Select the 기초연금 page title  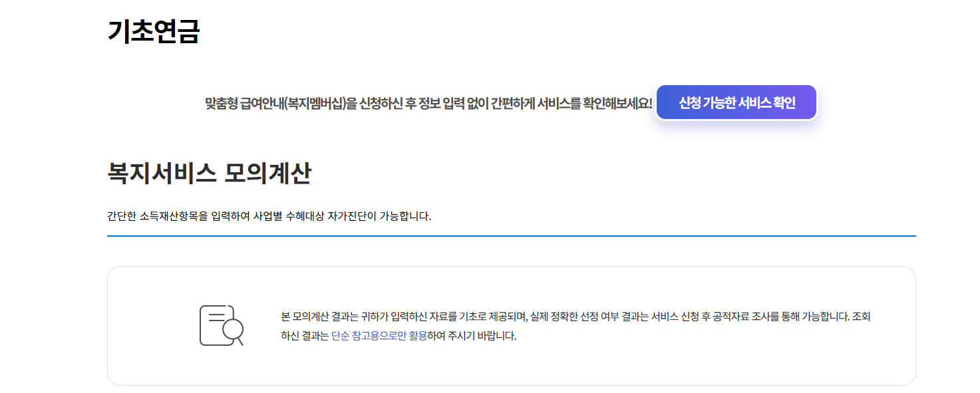click(154, 31)
